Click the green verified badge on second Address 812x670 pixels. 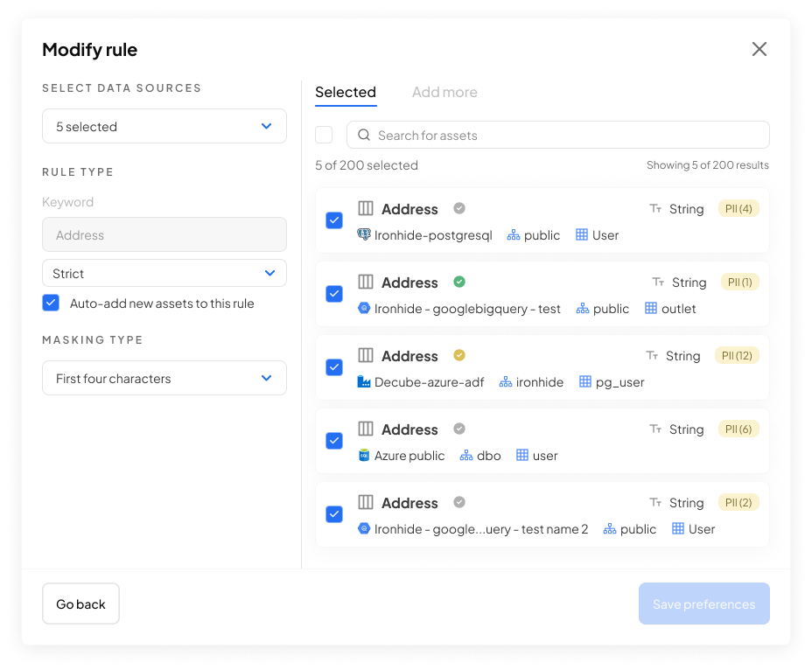coord(459,282)
